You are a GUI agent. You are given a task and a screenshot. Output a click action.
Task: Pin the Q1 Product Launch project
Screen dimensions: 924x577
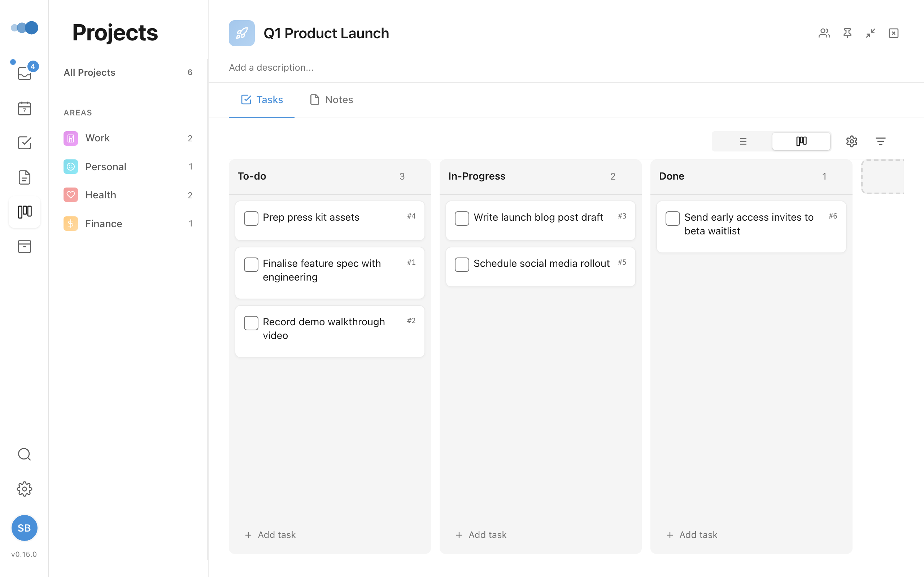tap(847, 33)
